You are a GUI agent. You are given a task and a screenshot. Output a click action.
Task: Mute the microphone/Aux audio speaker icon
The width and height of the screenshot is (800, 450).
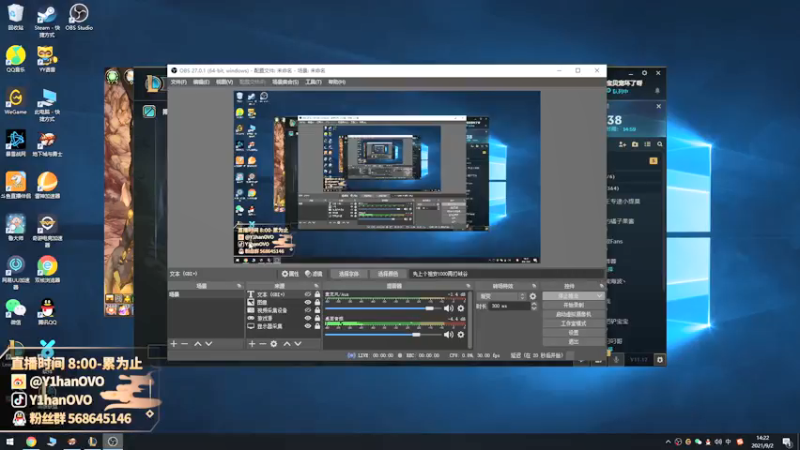(x=448, y=308)
